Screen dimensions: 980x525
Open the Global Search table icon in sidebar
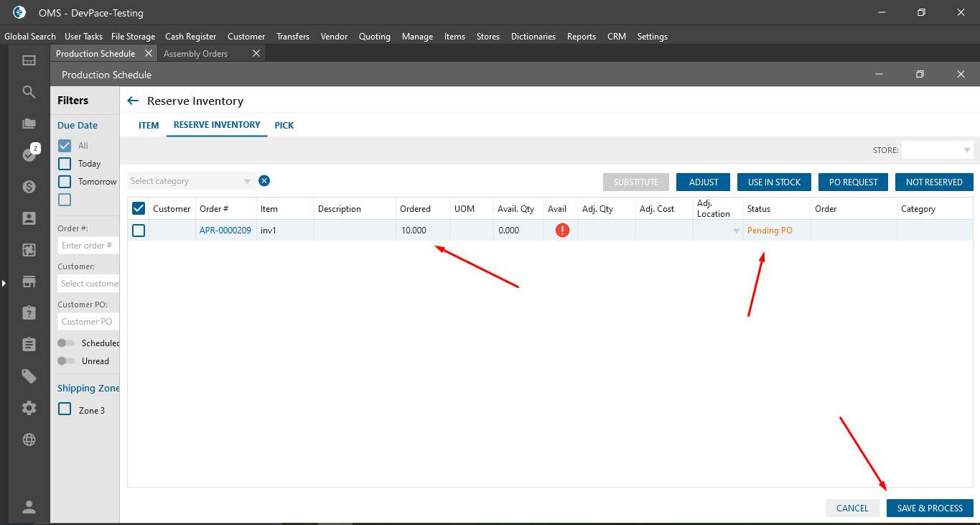(29, 60)
